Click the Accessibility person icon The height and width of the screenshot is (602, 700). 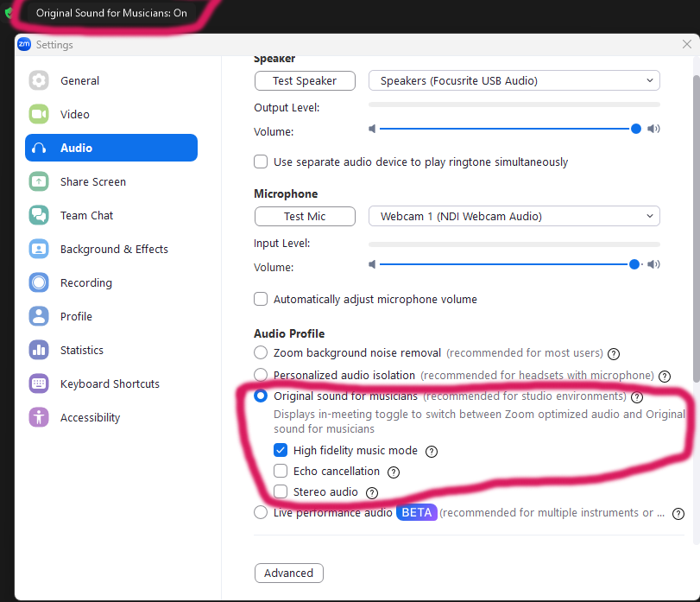[x=39, y=417]
